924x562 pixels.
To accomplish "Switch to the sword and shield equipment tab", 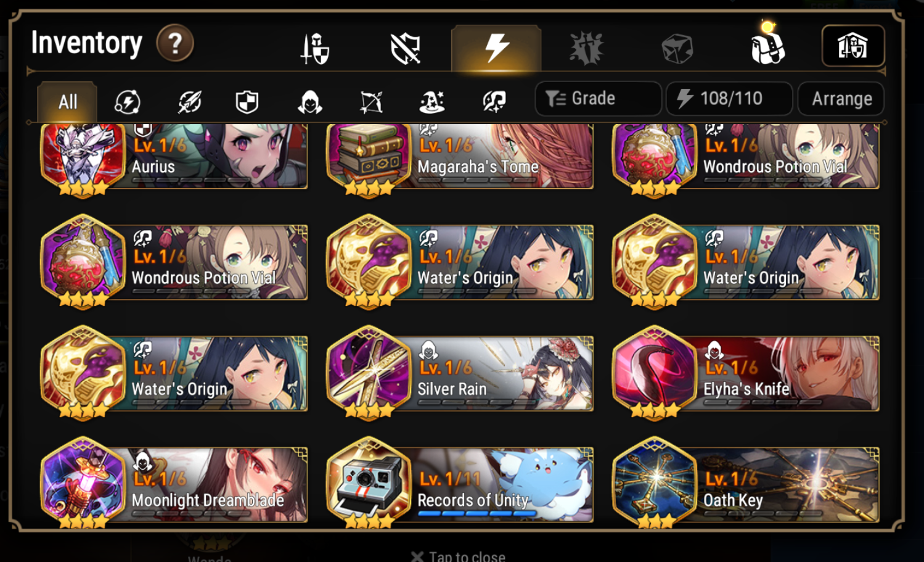I will coord(315,49).
